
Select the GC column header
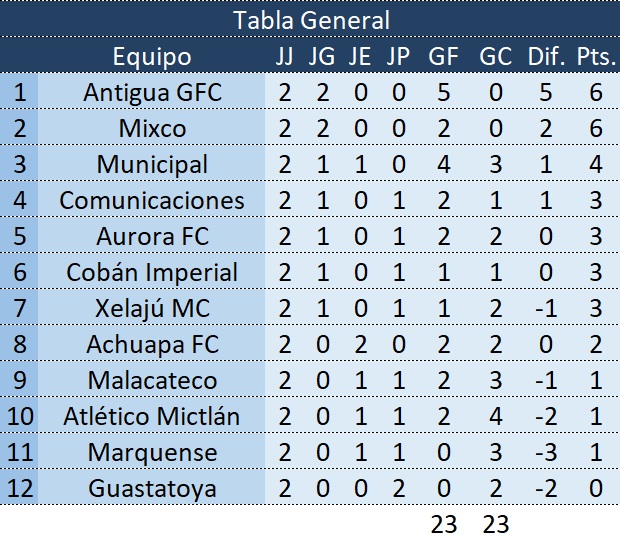[495, 56]
